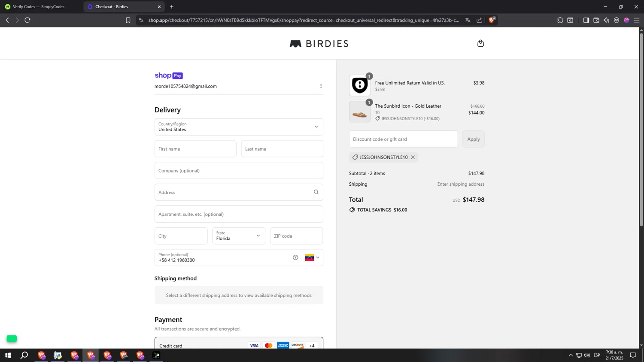This screenshot has width=644, height=362.
Task: Open the State dropdown showing Florida
Action: (239, 236)
